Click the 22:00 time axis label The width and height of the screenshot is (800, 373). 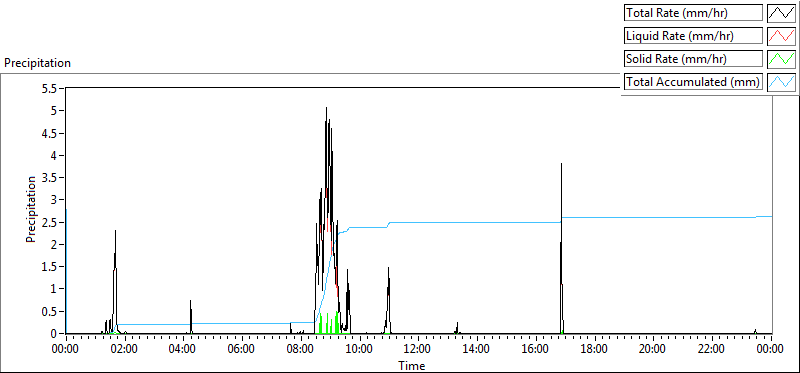712,350
